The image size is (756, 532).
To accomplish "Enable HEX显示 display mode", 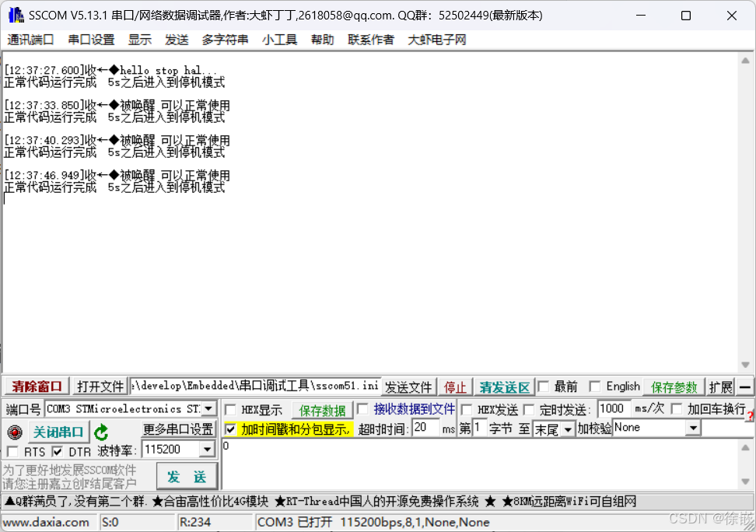I will [231, 410].
